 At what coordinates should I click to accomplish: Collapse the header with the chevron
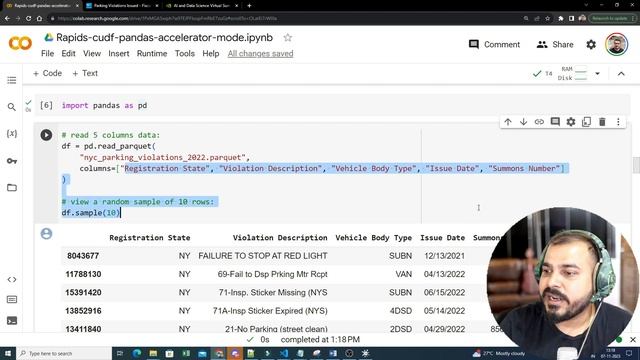[x=621, y=74]
